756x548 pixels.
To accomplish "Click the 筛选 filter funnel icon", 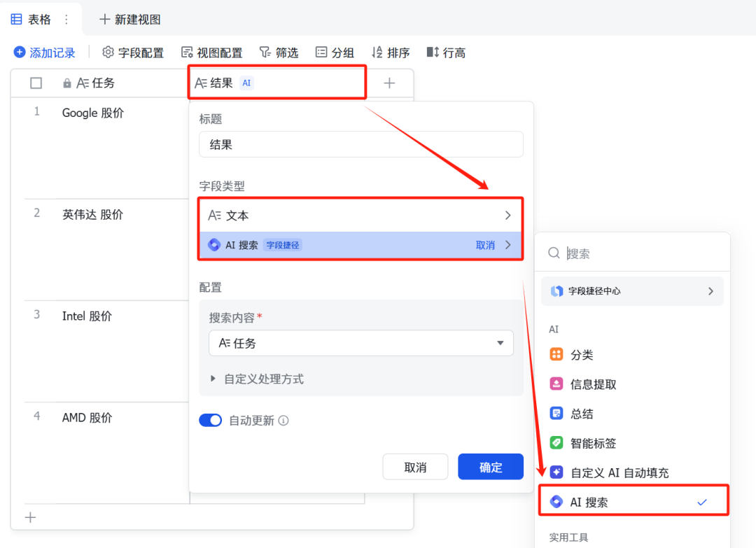I will [x=265, y=52].
